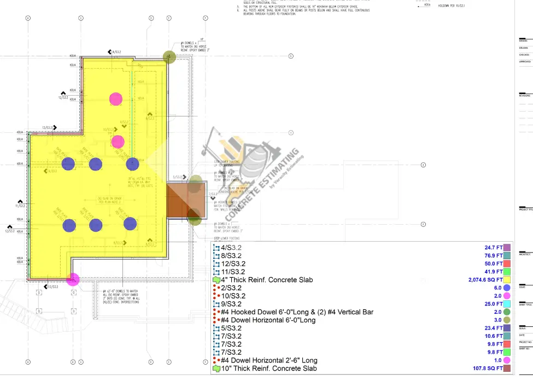The width and height of the screenshot is (533, 392).
Task: Click the area takeoff icon for 4" Thick Reinf. Concrete Slab
Action: tap(215, 279)
